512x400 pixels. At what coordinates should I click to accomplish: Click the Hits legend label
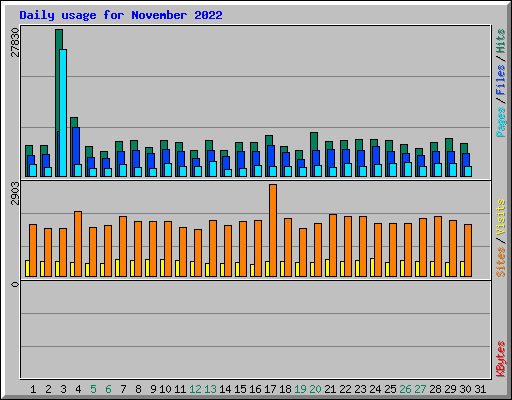pos(501,41)
